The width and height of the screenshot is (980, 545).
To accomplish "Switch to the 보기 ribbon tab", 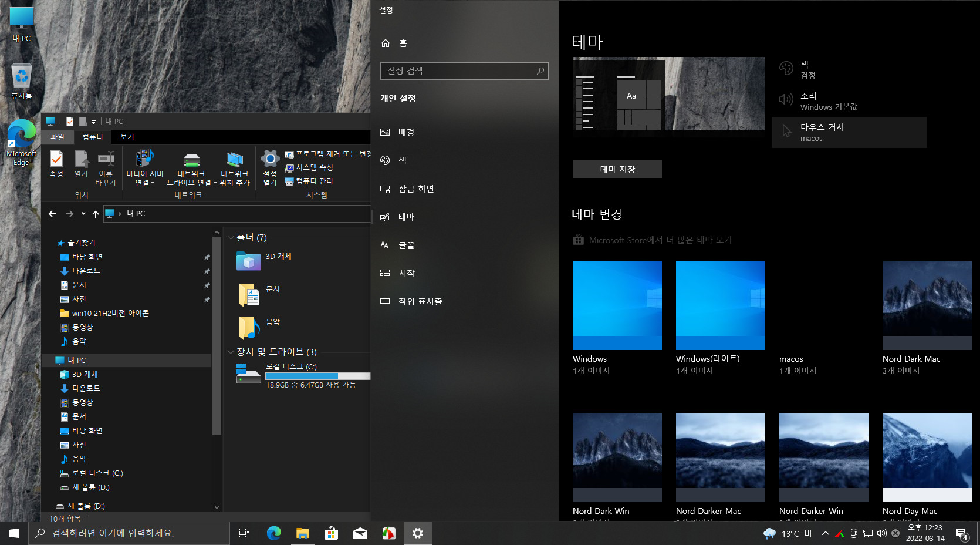I will (127, 137).
